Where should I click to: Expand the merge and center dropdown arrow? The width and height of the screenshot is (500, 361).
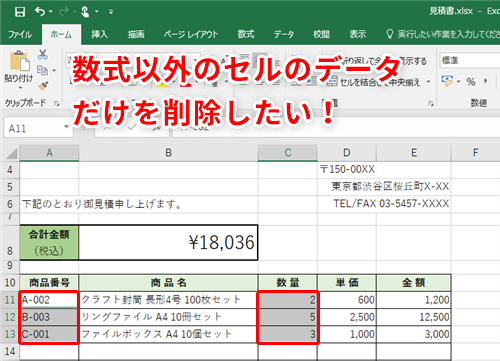(428, 82)
